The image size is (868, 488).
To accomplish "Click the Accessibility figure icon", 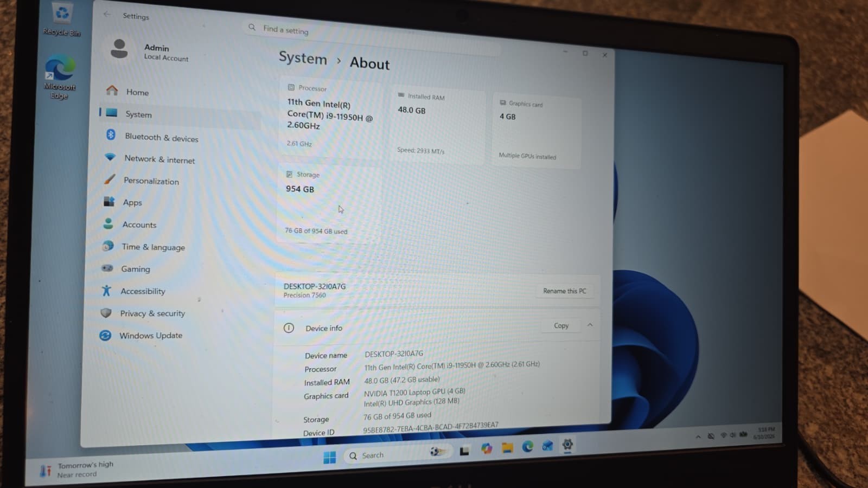I will (106, 291).
